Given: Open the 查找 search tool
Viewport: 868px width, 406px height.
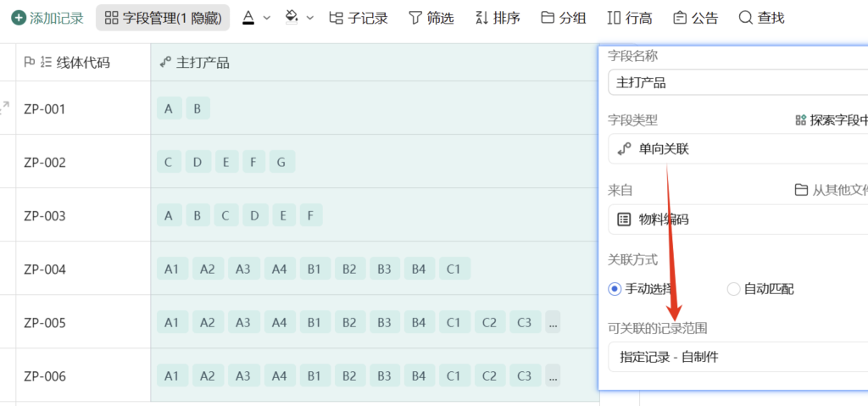Looking at the screenshot, I should 762,18.
